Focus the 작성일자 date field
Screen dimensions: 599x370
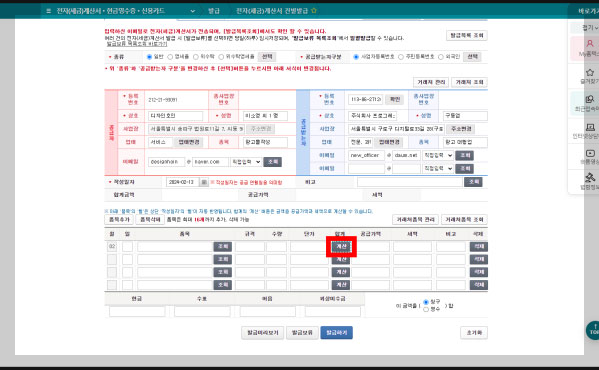pyautogui.click(x=183, y=182)
